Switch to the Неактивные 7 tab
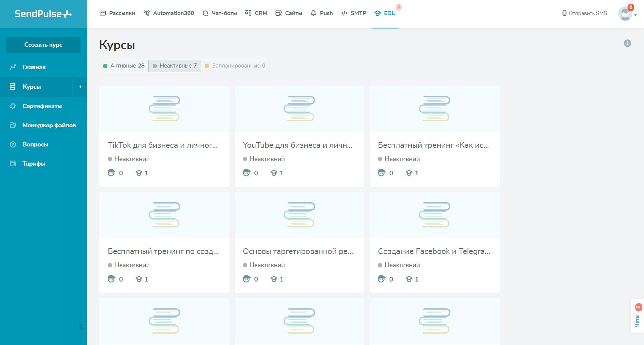 point(175,66)
